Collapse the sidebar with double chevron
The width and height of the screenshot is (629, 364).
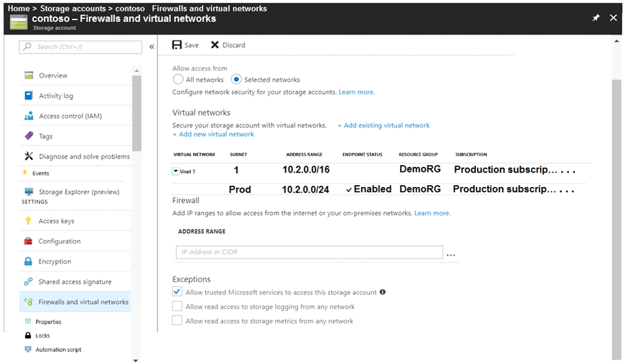[x=152, y=47]
